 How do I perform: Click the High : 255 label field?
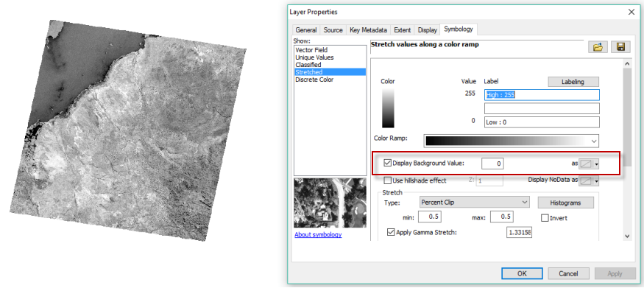click(x=542, y=95)
